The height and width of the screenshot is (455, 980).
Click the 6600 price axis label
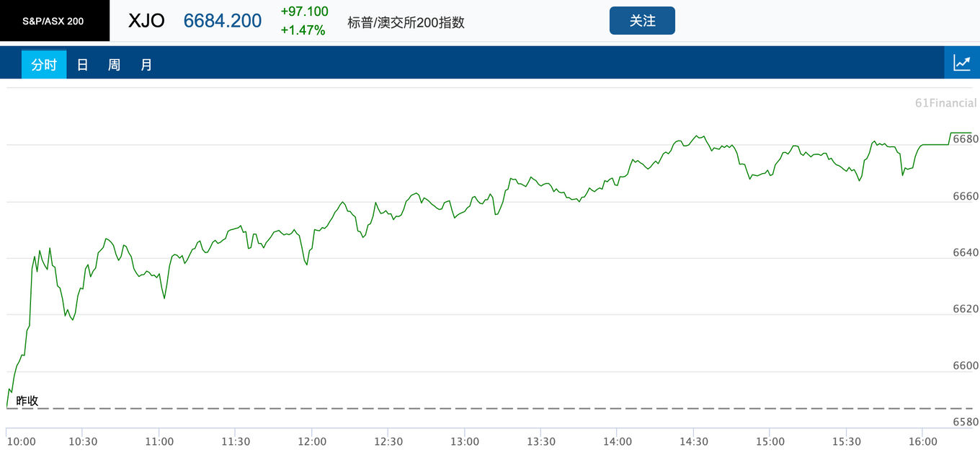(966, 366)
